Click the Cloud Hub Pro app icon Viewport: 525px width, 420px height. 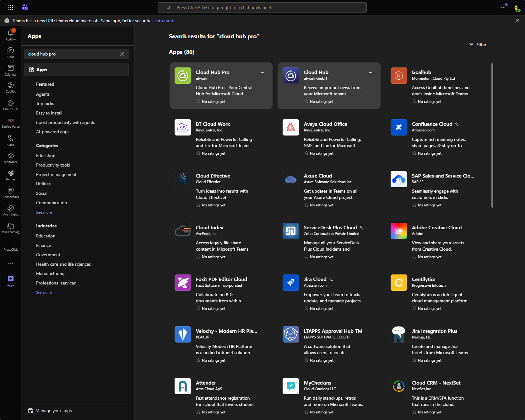[183, 76]
